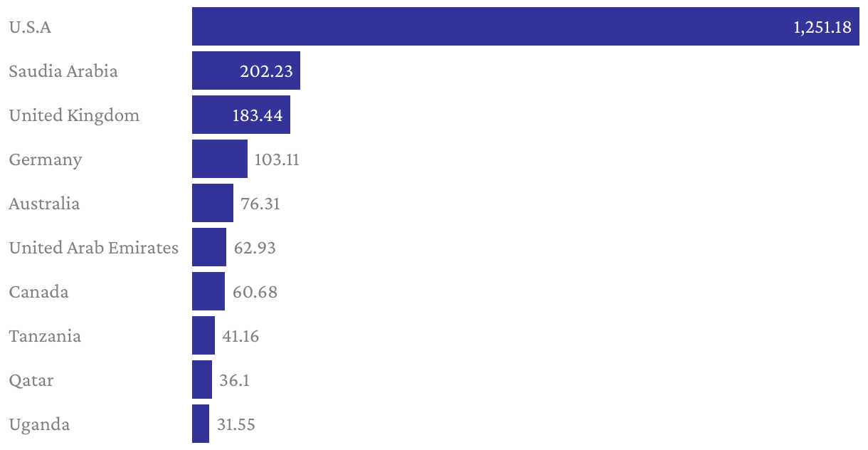Click the Australia bar
This screenshot has width=868, height=450.
[213, 204]
